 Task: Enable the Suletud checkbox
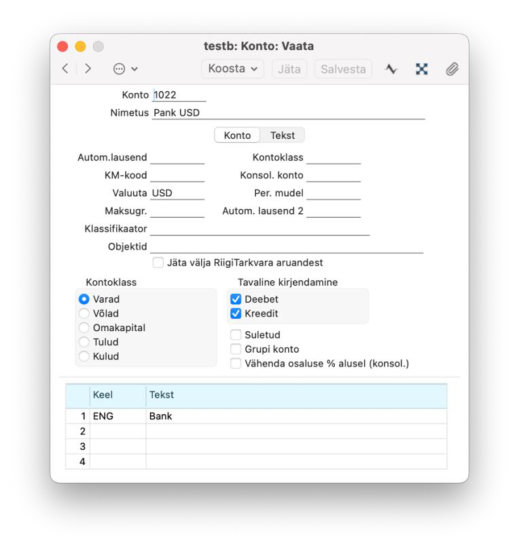[x=236, y=335]
